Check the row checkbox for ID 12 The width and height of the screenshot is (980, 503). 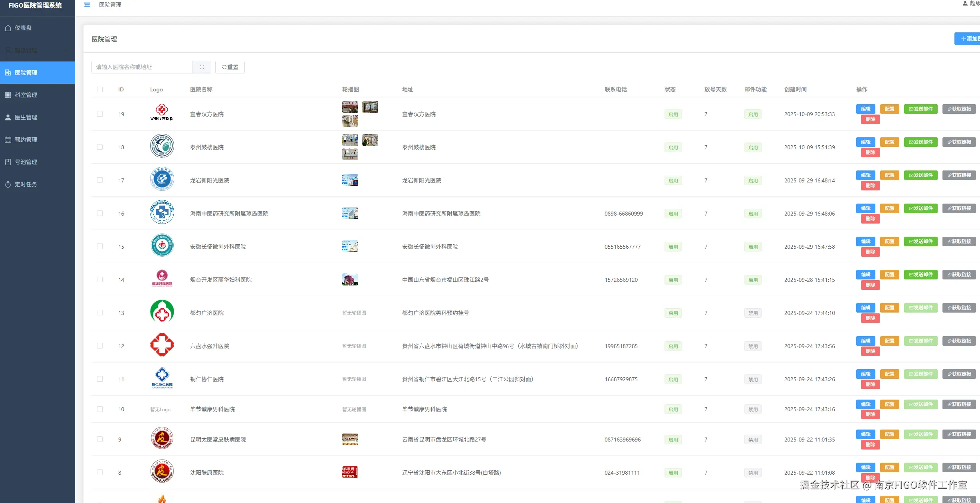pyautogui.click(x=100, y=346)
